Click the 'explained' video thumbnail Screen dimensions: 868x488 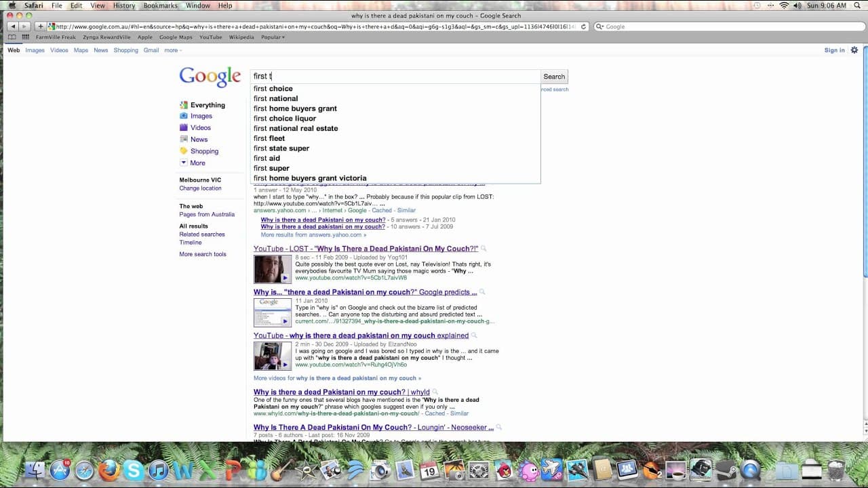pyautogui.click(x=273, y=356)
